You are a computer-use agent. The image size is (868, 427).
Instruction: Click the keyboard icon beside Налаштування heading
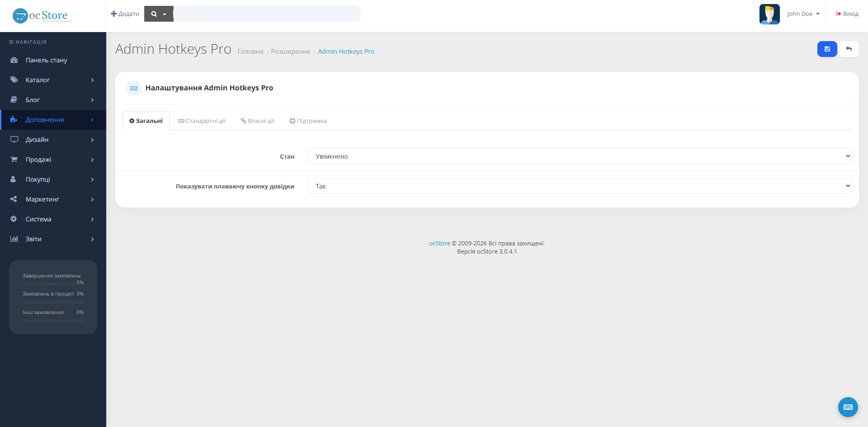click(x=134, y=88)
